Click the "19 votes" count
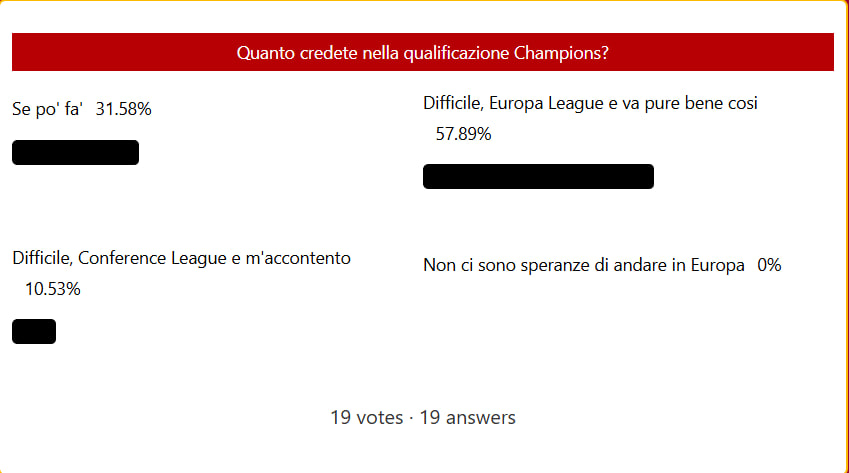The image size is (849, 473). pos(367,417)
